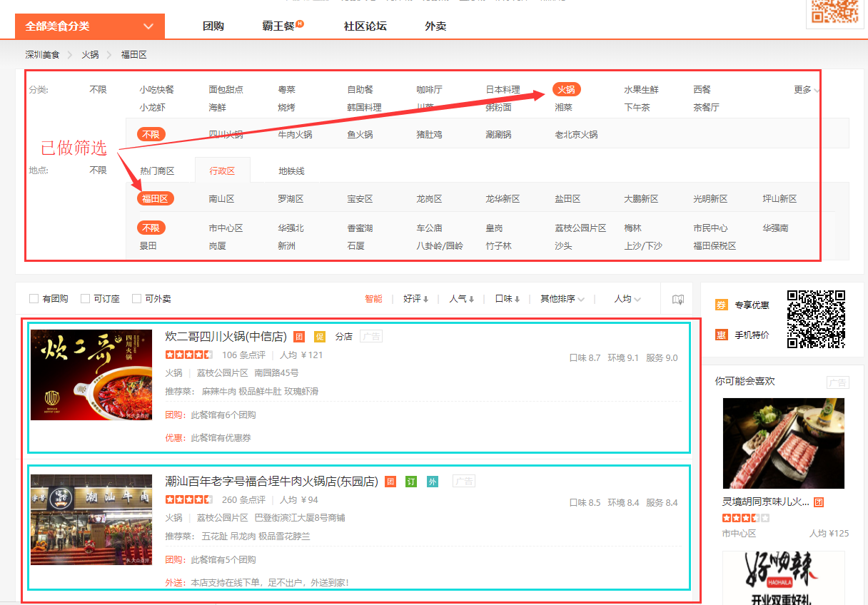
Task: View the 106 条点评 reviews link
Action: 243,355
